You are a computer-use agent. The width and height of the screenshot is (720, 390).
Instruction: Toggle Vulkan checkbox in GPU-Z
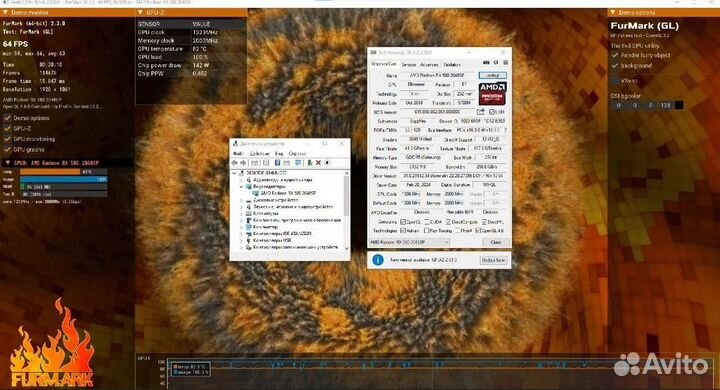(x=403, y=231)
